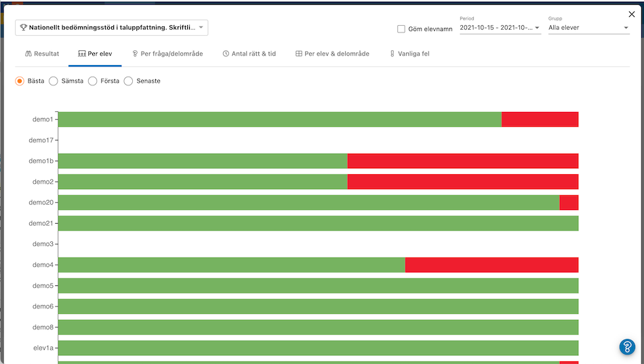Open the Nationellt bedömningsstöd test dropdown
Viewport: 644px width, 364px height.
(112, 28)
